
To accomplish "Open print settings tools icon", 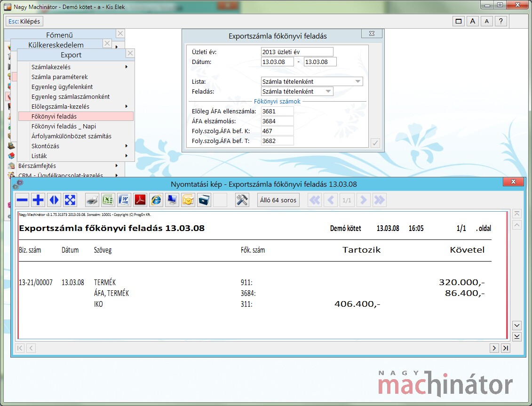I will coord(242,200).
